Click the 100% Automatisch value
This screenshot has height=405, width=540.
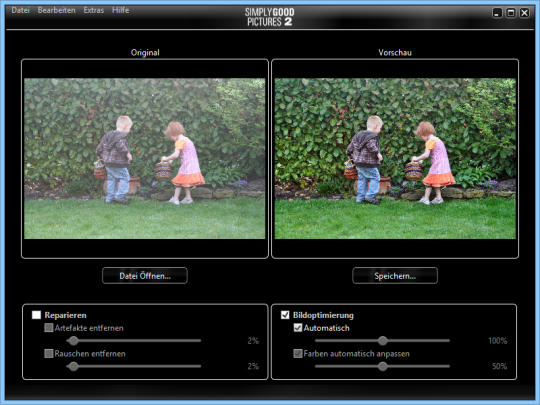(498, 341)
